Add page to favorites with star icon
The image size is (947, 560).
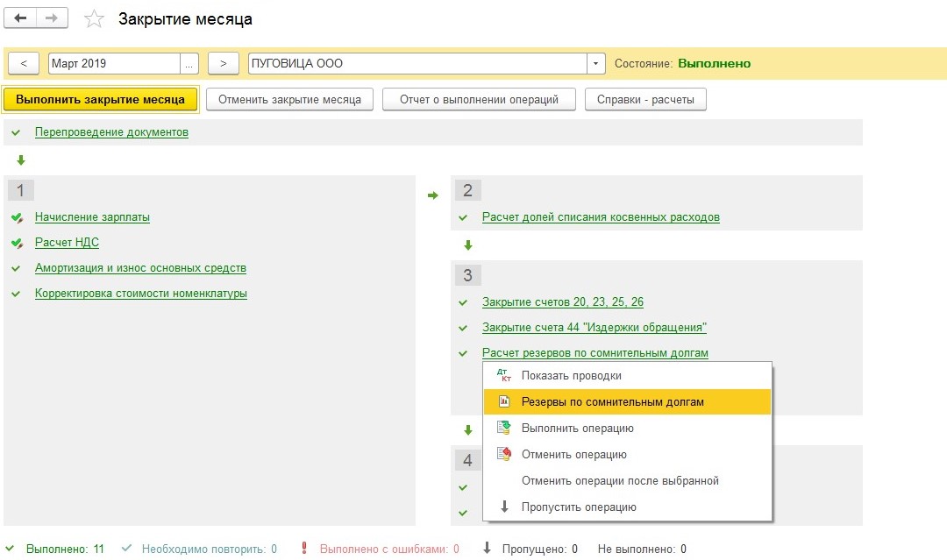click(94, 19)
